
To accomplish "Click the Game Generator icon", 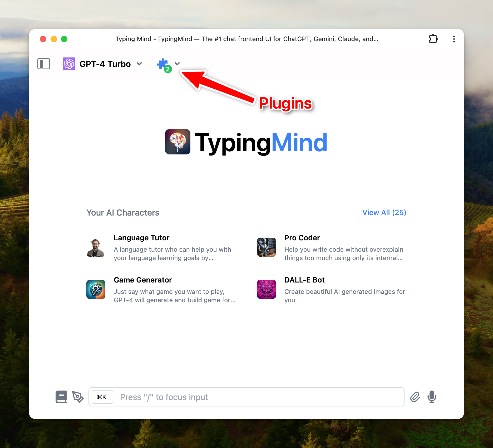I will click(x=96, y=289).
